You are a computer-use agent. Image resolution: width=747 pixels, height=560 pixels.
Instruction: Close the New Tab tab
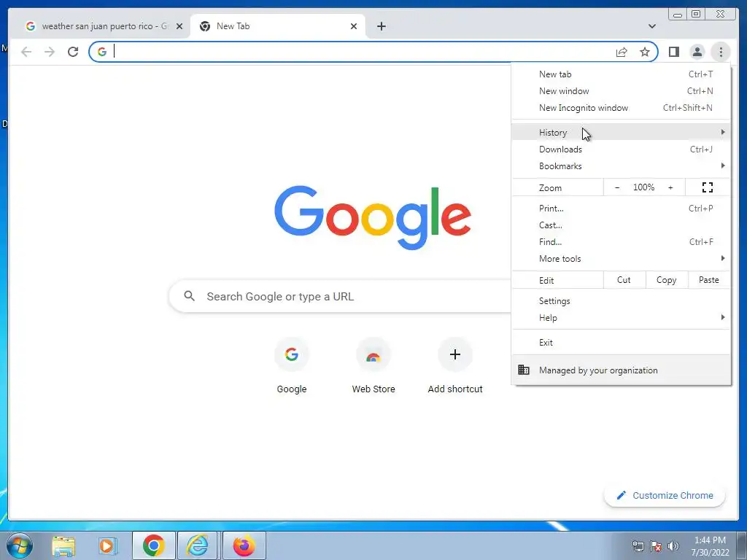click(x=354, y=26)
